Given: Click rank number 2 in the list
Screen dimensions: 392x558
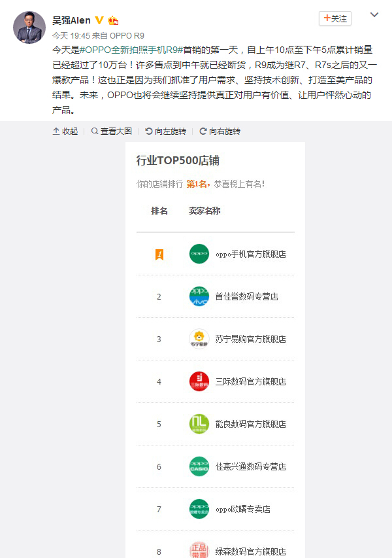Looking at the screenshot, I should click(159, 297).
